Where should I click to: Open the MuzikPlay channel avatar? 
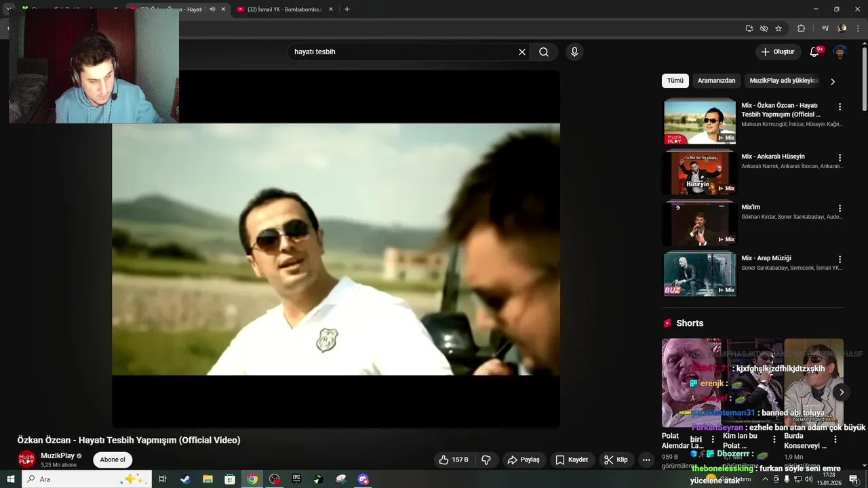tap(26, 459)
